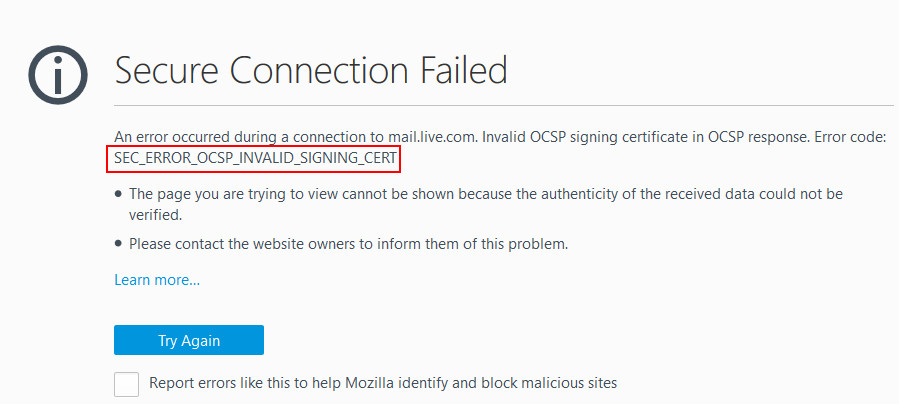
Task: Select the bullet before 'The page you are trying'
Action: point(119,194)
